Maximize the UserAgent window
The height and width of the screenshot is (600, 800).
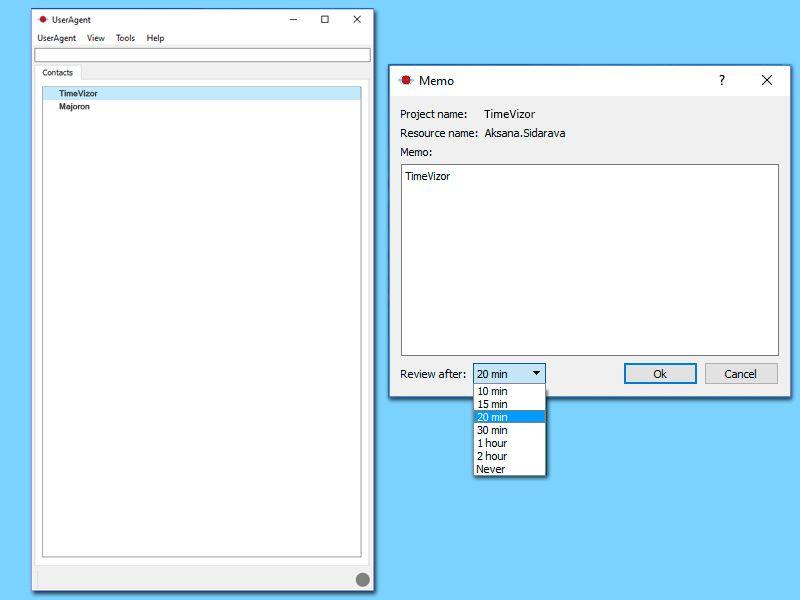coord(324,19)
